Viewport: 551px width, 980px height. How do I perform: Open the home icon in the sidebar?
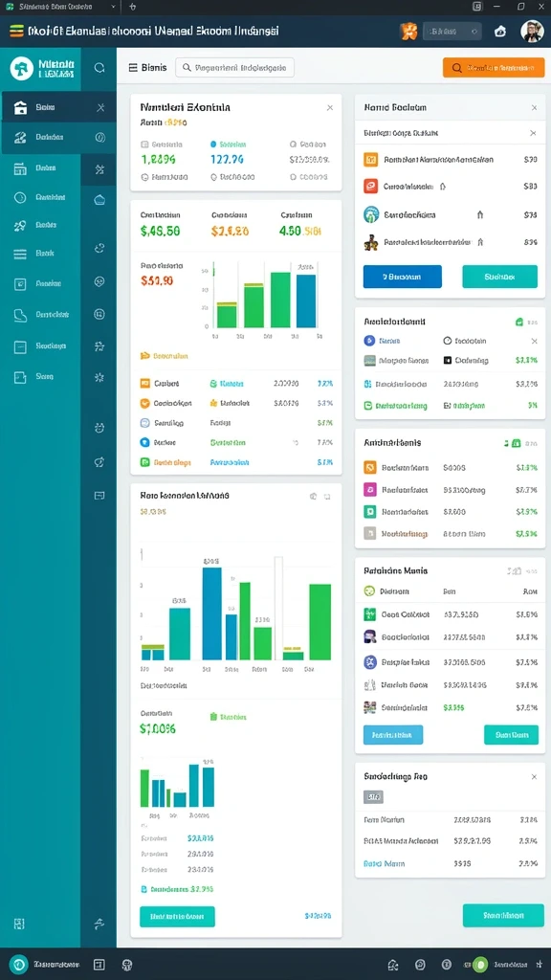point(21,107)
